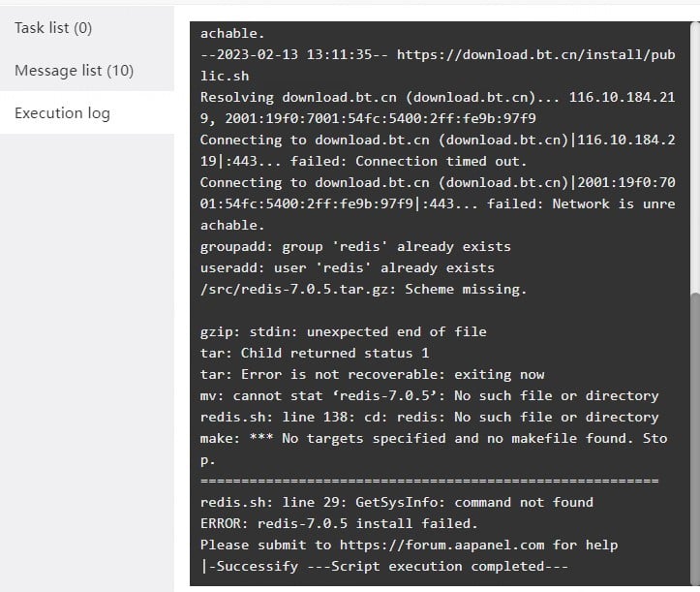Screen dimensions: 700x592
Task: Click the 'tar: Child returned status 1' line
Action: tap(315, 354)
